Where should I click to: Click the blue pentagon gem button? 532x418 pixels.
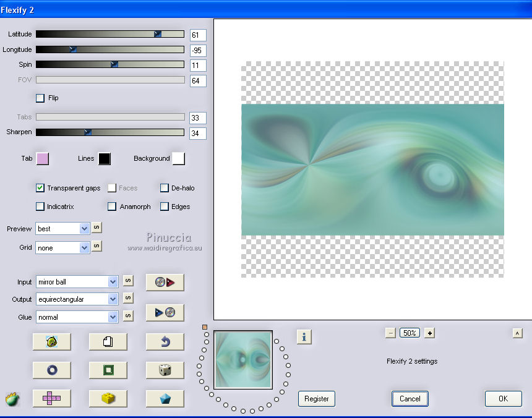165,398
